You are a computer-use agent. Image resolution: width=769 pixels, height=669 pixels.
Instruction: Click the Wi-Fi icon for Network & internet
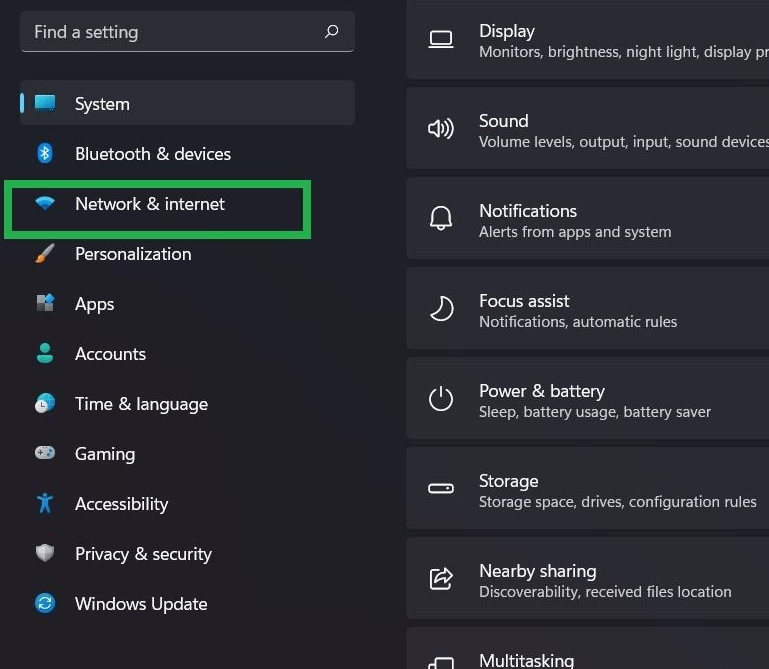point(45,204)
